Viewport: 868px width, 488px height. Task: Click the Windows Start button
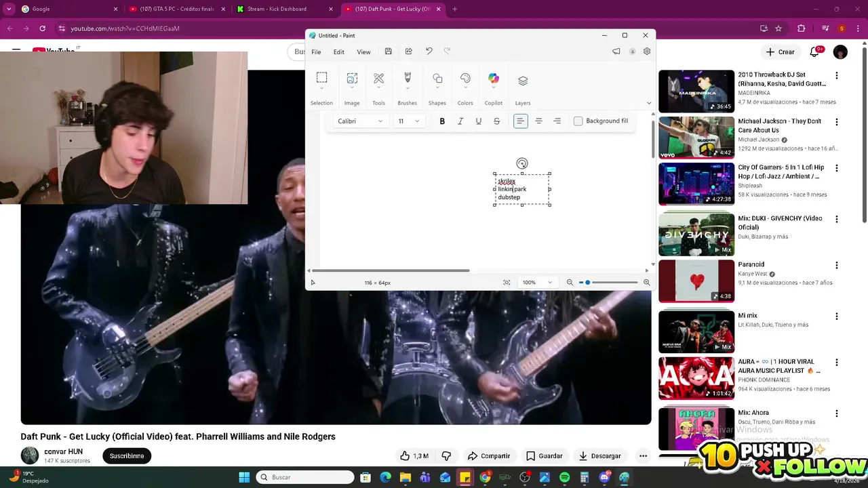point(244,477)
